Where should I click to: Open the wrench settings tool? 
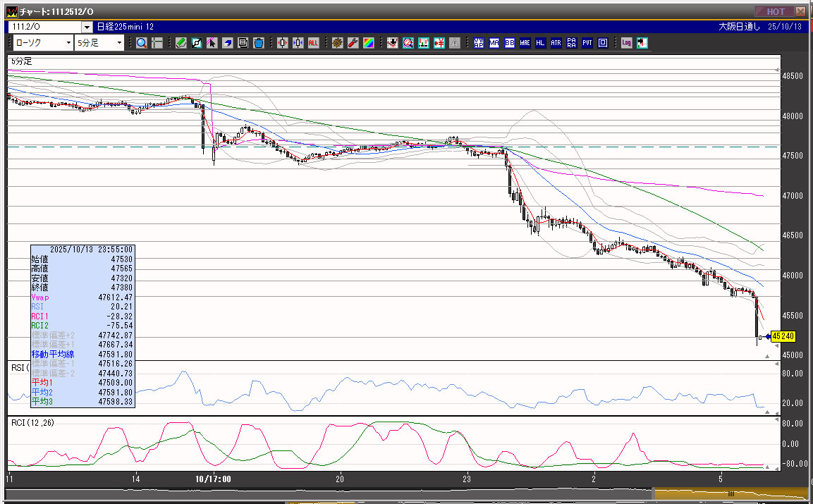pyautogui.click(x=353, y=43)
